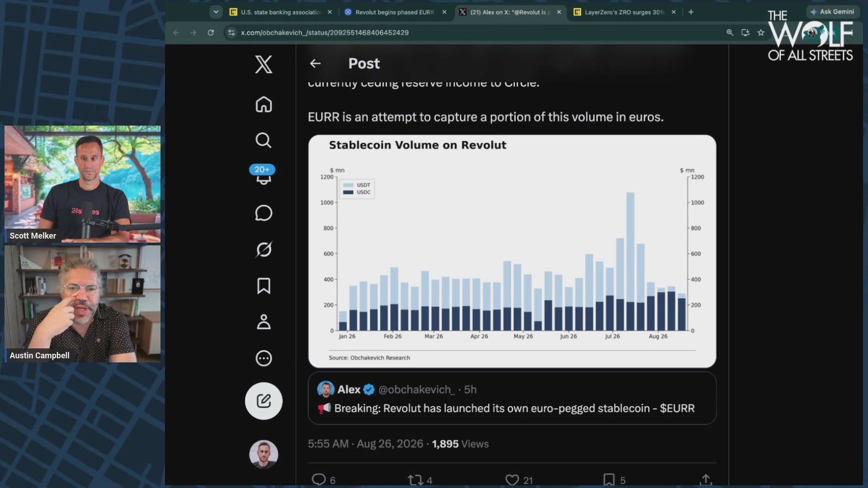868x488 pixels.
Task: Close the Alex on X tab
Action: click(559, 12)
